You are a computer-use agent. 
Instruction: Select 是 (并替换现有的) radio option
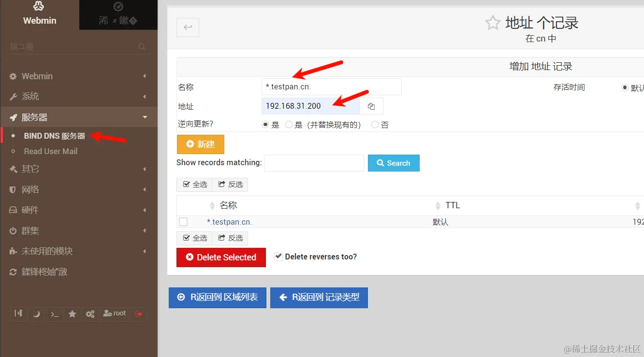(289, 125)
